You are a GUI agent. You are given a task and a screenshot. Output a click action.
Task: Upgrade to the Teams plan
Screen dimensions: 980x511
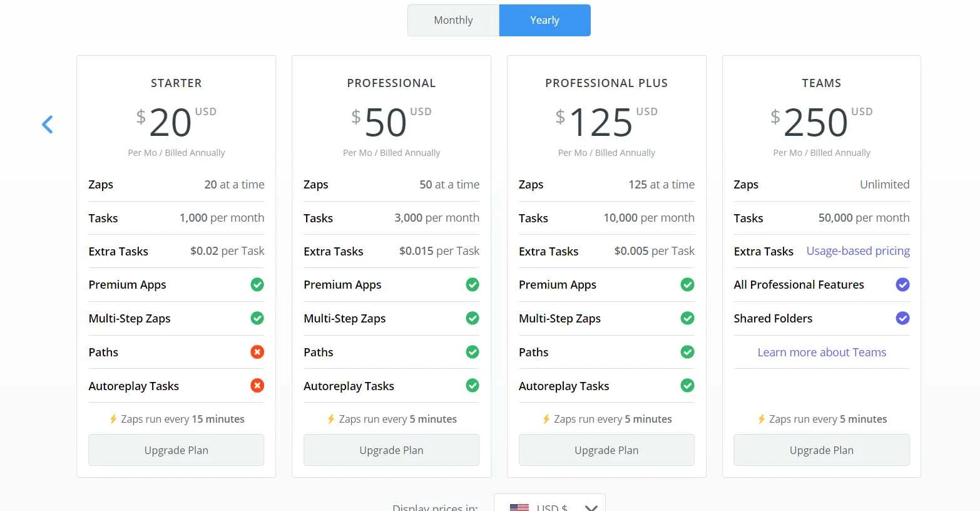pos(822,450)
